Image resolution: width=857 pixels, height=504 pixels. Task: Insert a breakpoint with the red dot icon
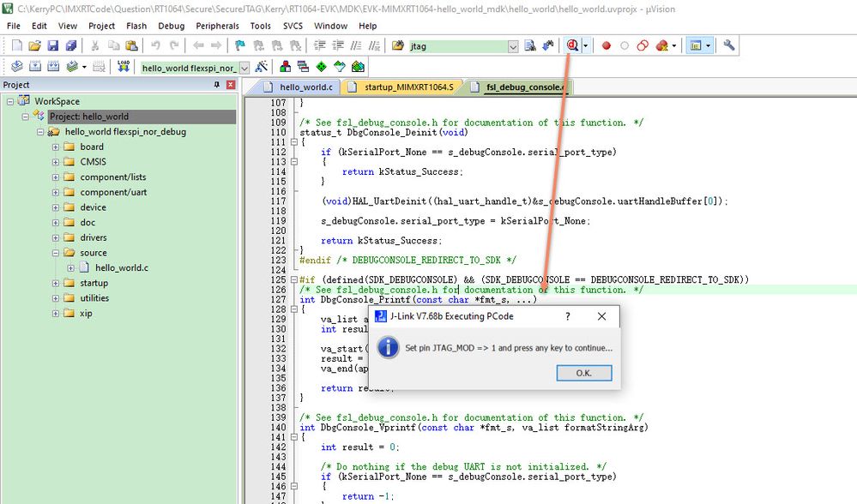click(x=607, y=46)
